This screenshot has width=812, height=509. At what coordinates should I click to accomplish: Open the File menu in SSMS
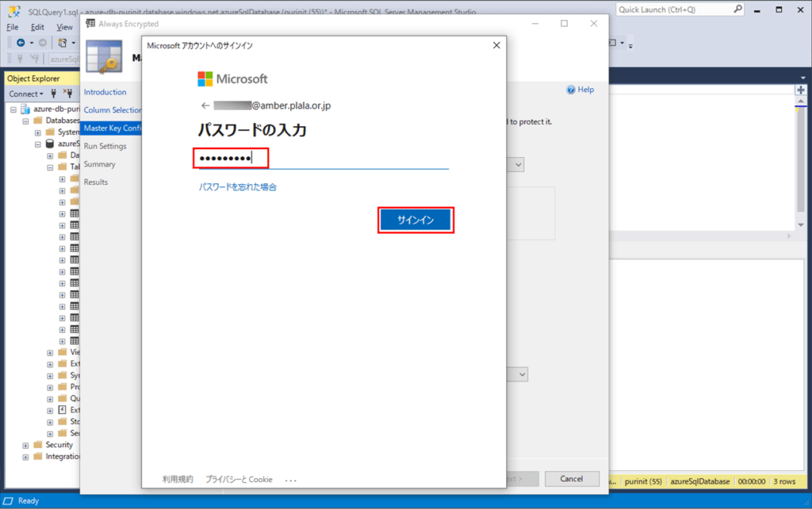[13, 27]
